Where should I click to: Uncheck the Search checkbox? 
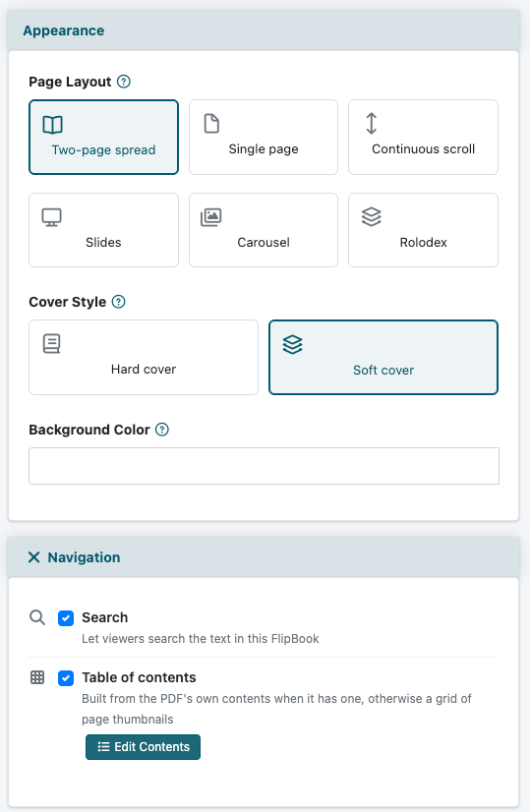click(66, 617)
